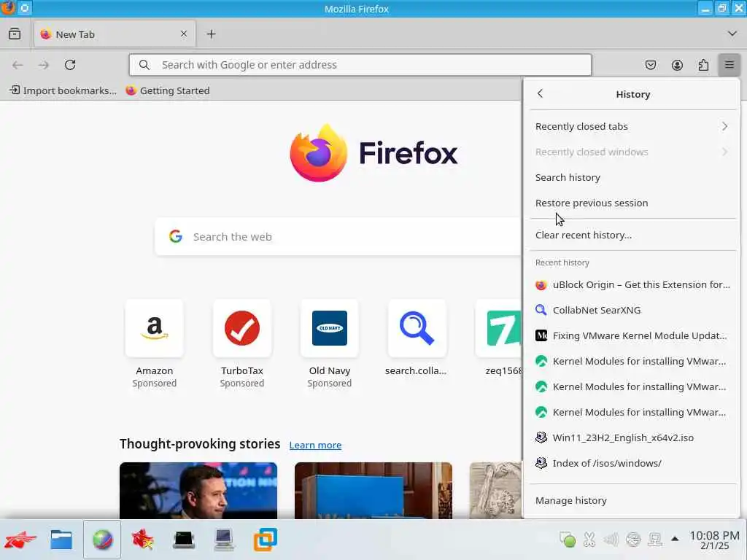Open the Save to Pocket icon
The image size is (747, 560).
coord(650,65)
